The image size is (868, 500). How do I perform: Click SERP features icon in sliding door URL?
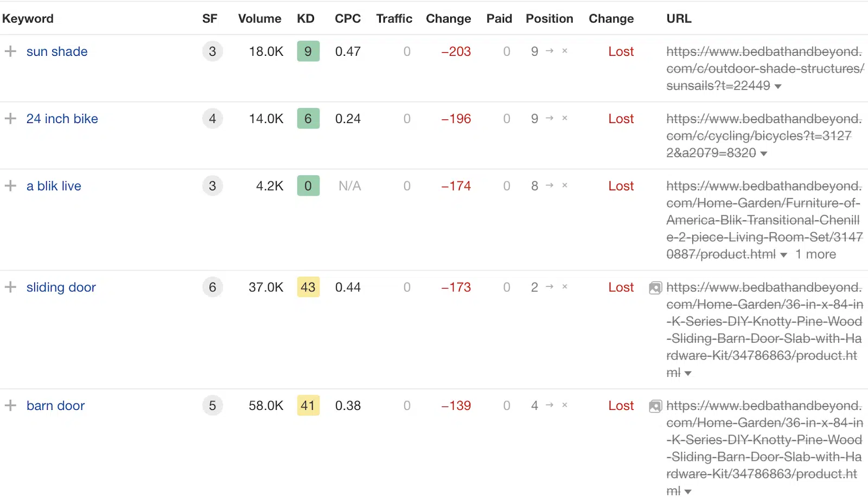point(655,288)
